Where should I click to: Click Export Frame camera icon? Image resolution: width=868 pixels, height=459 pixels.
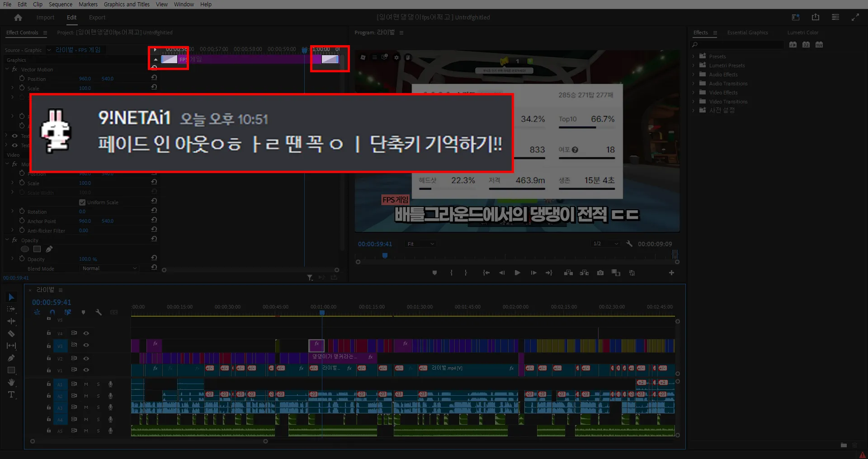click(x=600, y=273)
